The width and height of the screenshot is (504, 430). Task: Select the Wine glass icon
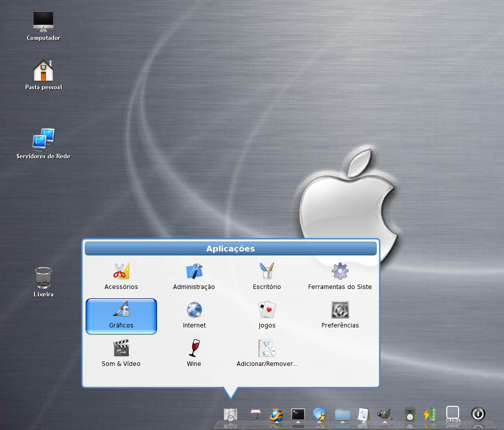tap(194, 348)
